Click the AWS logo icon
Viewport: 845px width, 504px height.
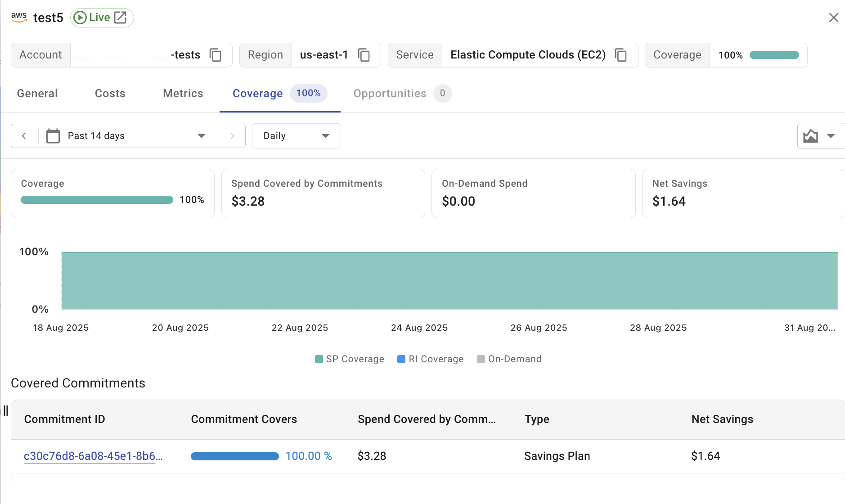pos(19,18)
